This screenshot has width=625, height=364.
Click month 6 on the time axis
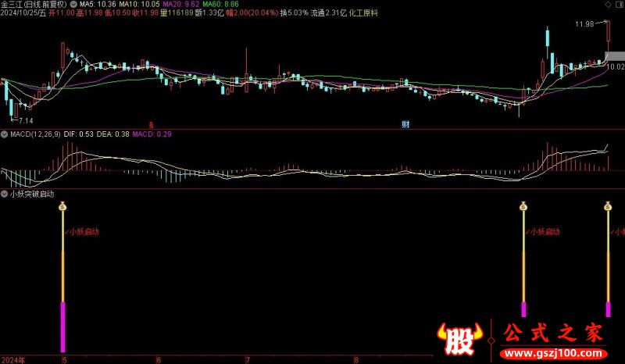pos(159,360)
